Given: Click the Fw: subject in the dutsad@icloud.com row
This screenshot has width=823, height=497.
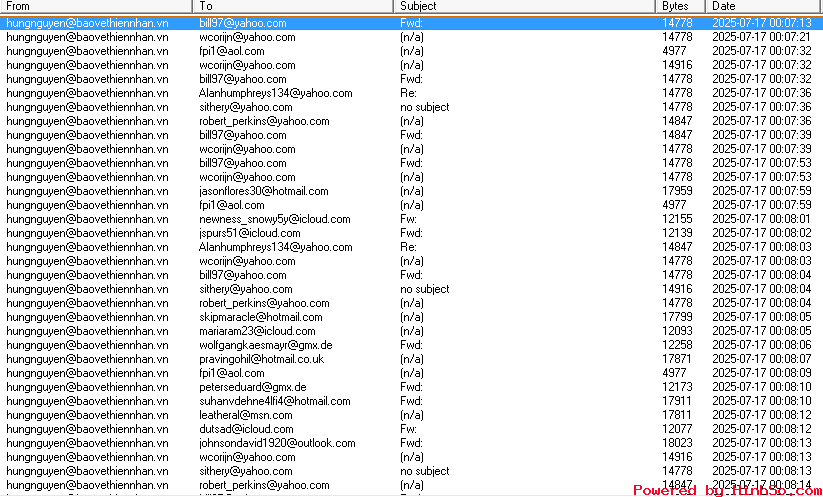Looking at the screenshot, I should point(408,429).
